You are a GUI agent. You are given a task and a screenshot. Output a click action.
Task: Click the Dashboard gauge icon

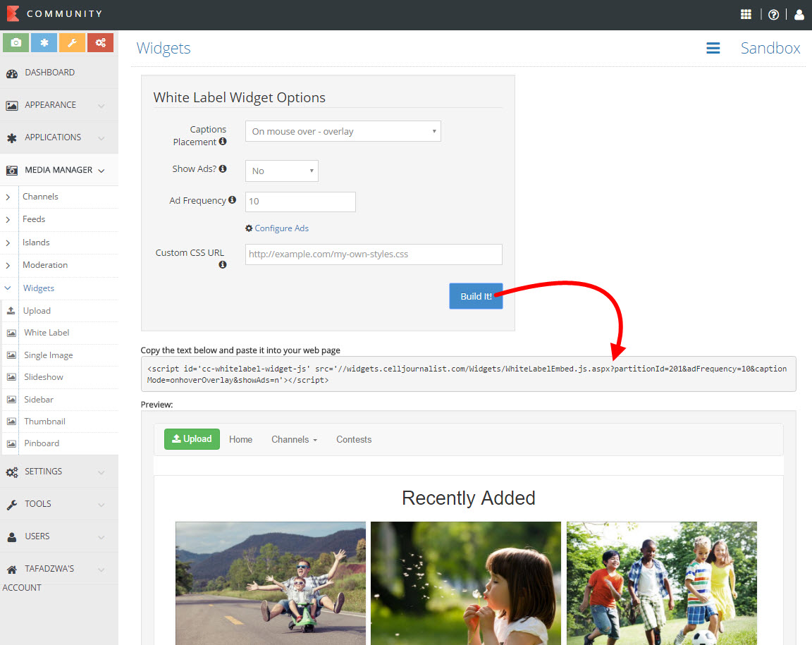click(12, 73)
